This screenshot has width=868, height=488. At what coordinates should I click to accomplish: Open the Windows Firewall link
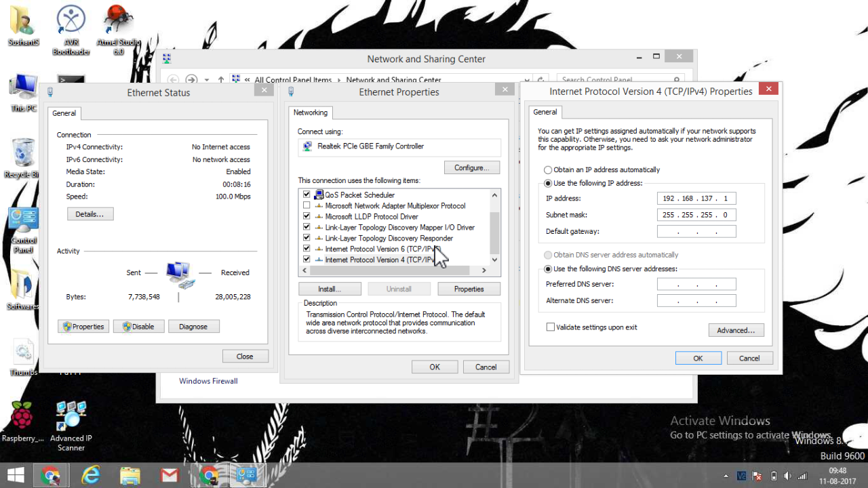pos(208,381)
